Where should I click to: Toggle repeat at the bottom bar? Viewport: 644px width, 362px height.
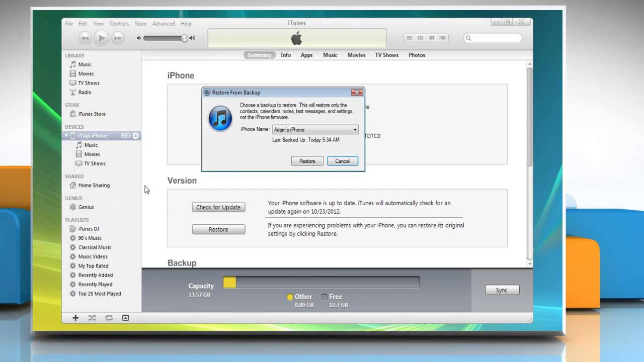click(x=109, y=318)
